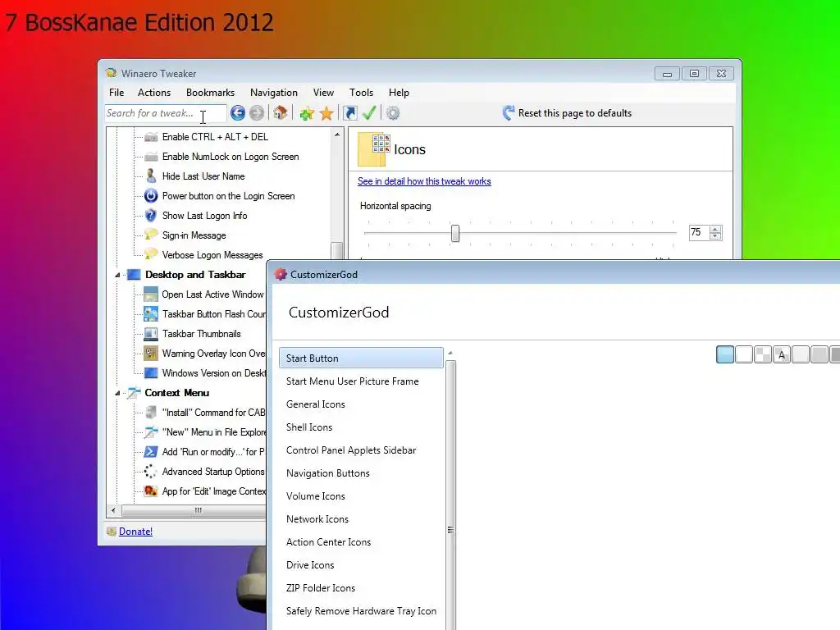
Task: Click the speech bubble icon for Sign-in Message
Action: 151,235
